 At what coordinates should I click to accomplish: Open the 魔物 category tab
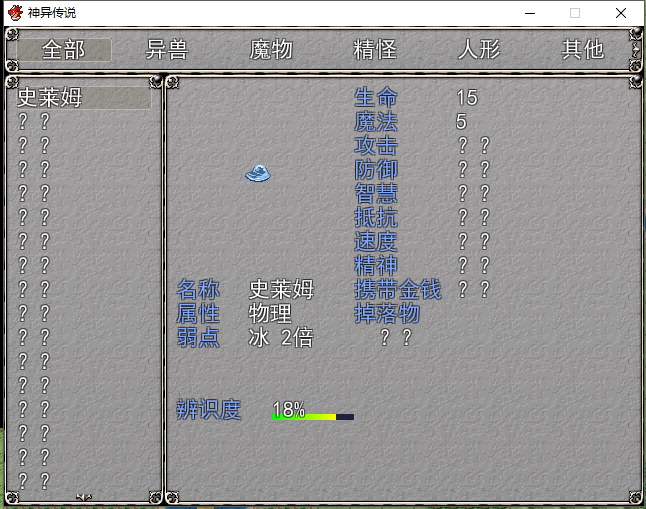[271, 50]
